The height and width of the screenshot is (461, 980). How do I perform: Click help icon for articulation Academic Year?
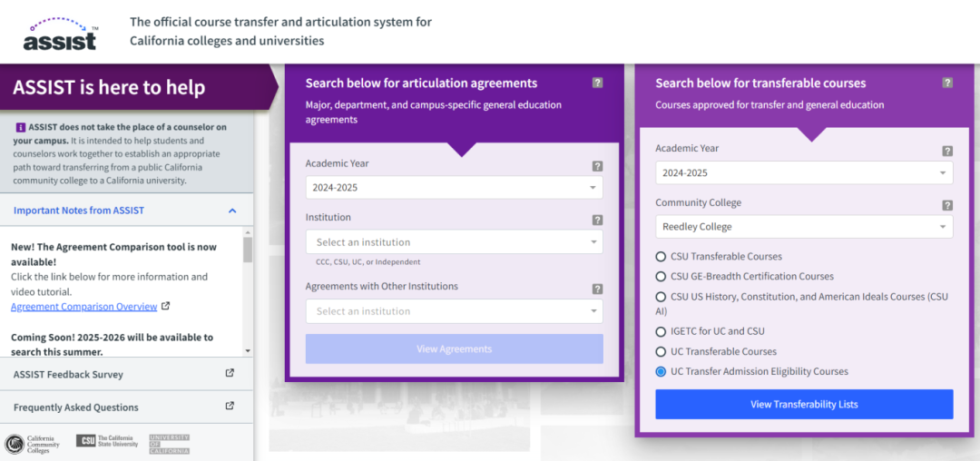[597, 166]
